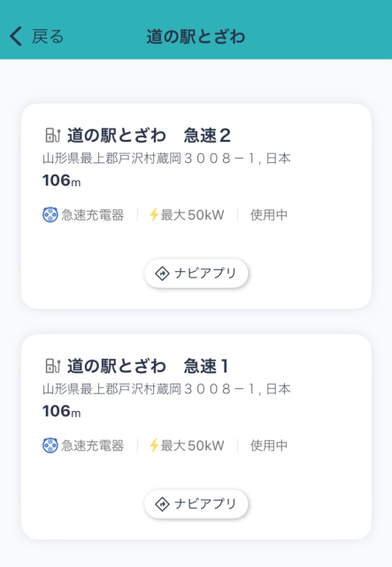This screenshot has height=567, width=392.
Task: Tap the back chevron arrow icon
Action: [x=16, y=36]
